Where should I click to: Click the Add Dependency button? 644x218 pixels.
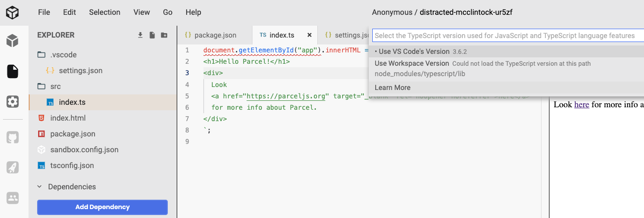[x=102, y=207]
